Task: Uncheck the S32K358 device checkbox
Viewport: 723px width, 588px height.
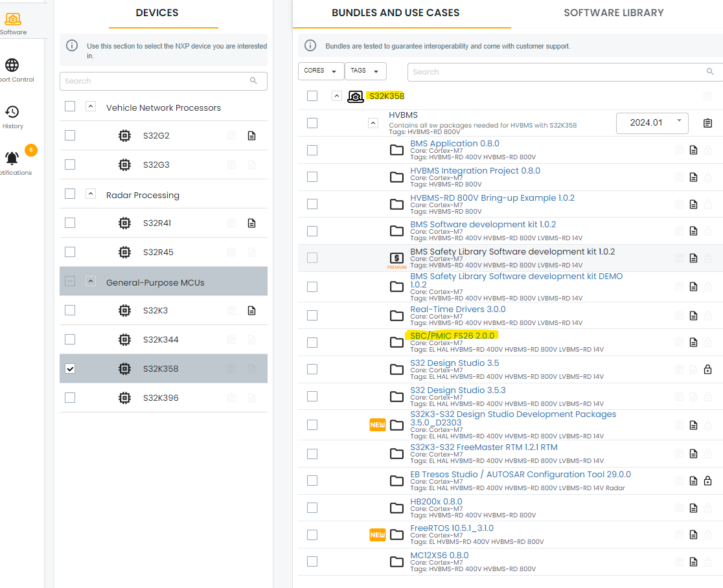Action: (70, 368)
